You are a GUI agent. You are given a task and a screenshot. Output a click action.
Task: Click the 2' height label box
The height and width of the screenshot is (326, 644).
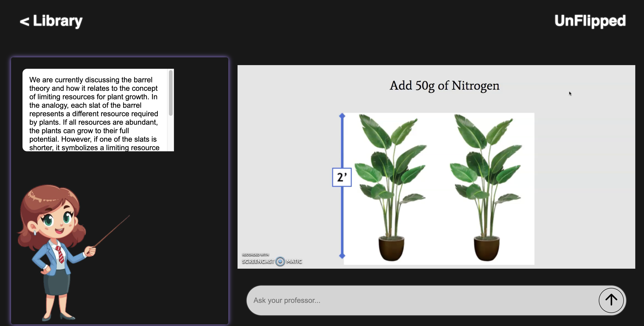tap(342, 177)
